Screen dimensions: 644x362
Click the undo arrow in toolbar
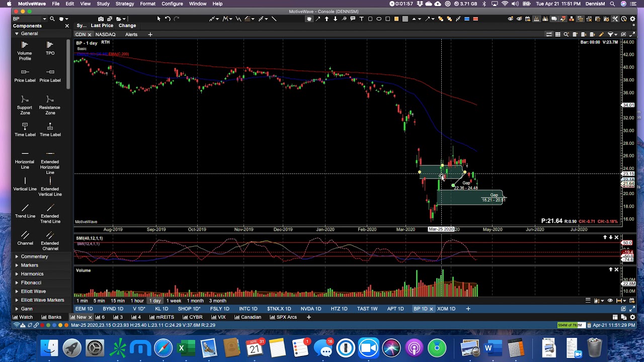[x=168, y=19]
